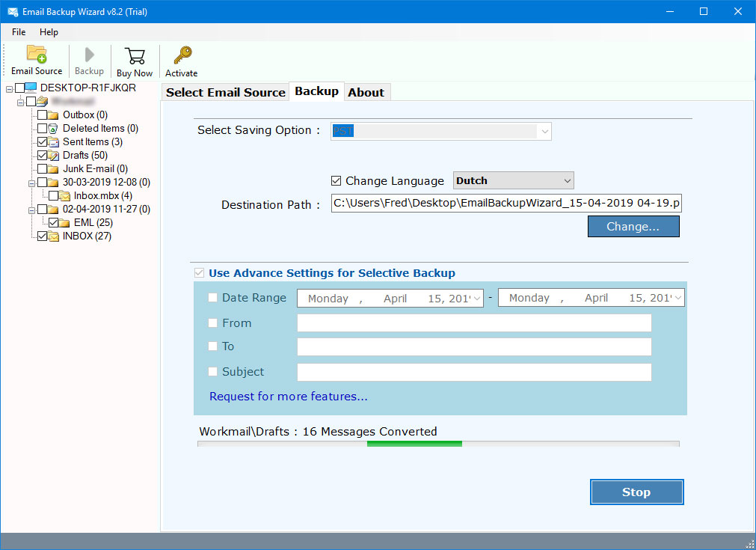The height and width of the screenshot is (550, 756).
Task: Enable the To filter checkbox
Action: (x=212, y=346)
